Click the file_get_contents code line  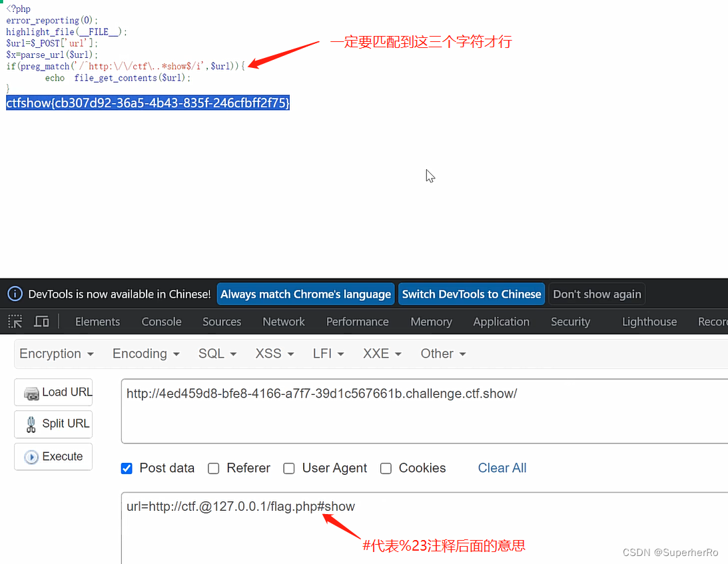118,77
